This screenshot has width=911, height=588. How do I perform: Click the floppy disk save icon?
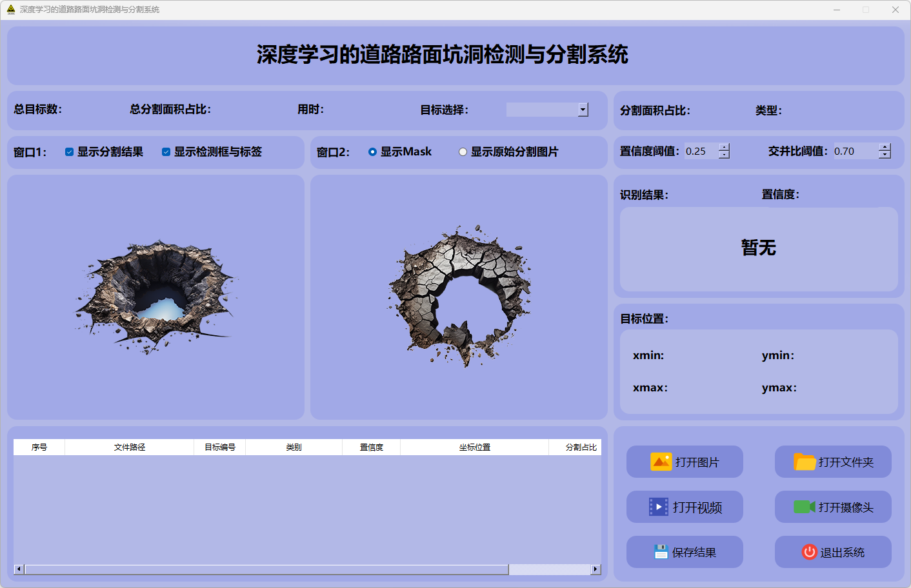[661, 552]
